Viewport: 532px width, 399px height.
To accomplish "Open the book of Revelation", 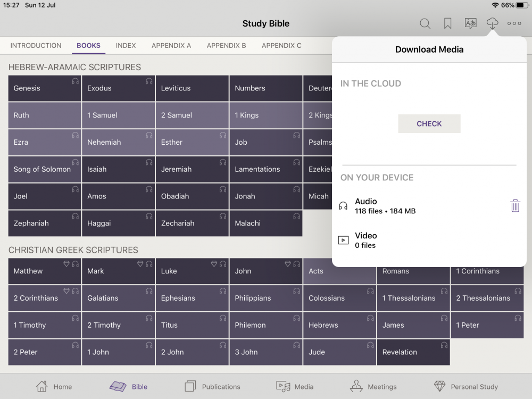I will tap(413, 352).
